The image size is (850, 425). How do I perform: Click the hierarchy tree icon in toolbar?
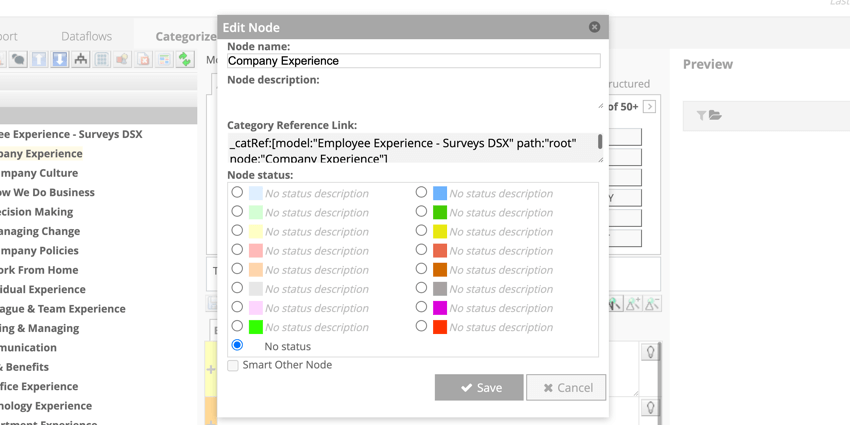[81, 60]
